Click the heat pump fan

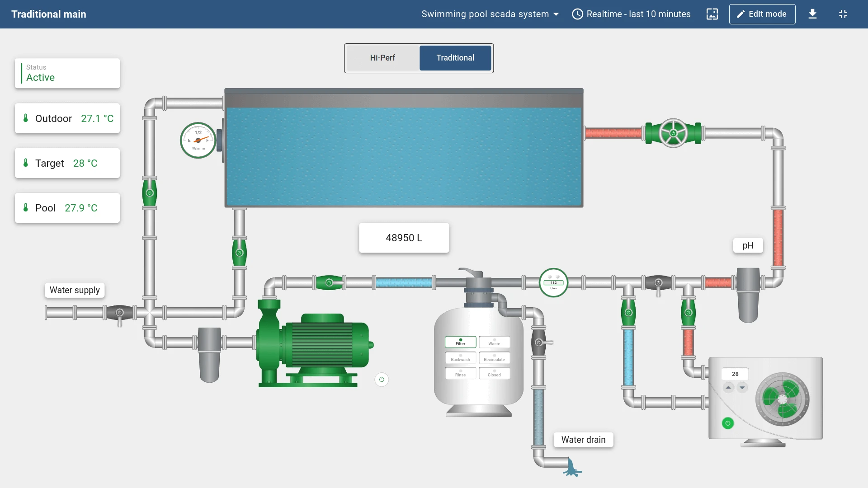tap(783, 399)
